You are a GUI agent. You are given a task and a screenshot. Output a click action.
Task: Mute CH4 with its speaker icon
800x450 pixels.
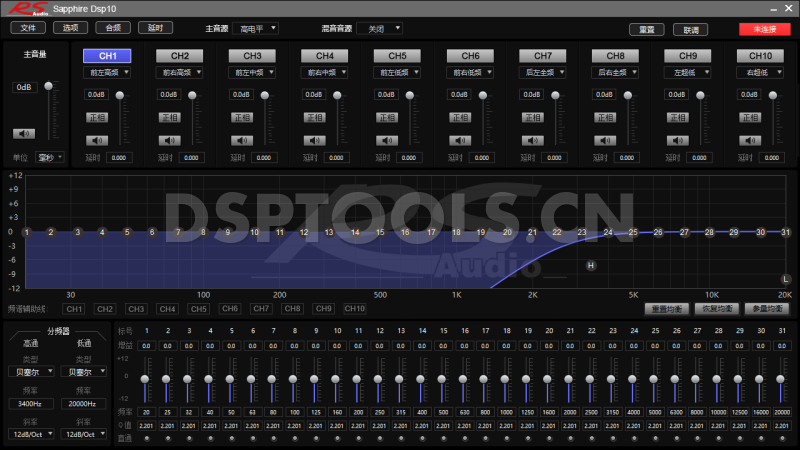[x=314, y=140]
